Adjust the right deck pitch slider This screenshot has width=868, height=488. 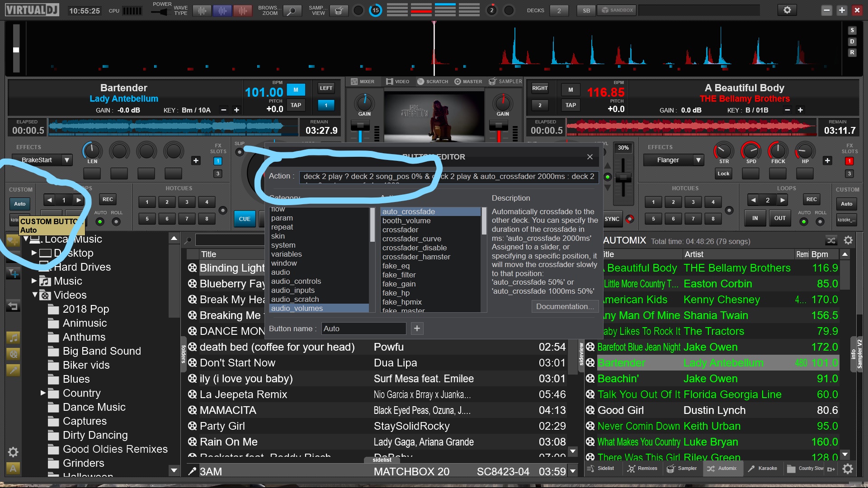pyautogui.click(x=623, y=177)
